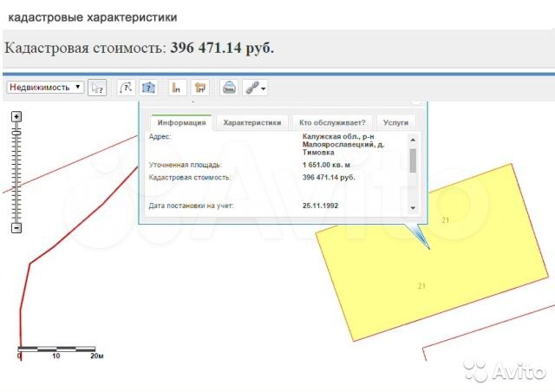Click the print map icon
Viewport: 555px width, 392px height.
pyautogui.click(x=229, y=88)
